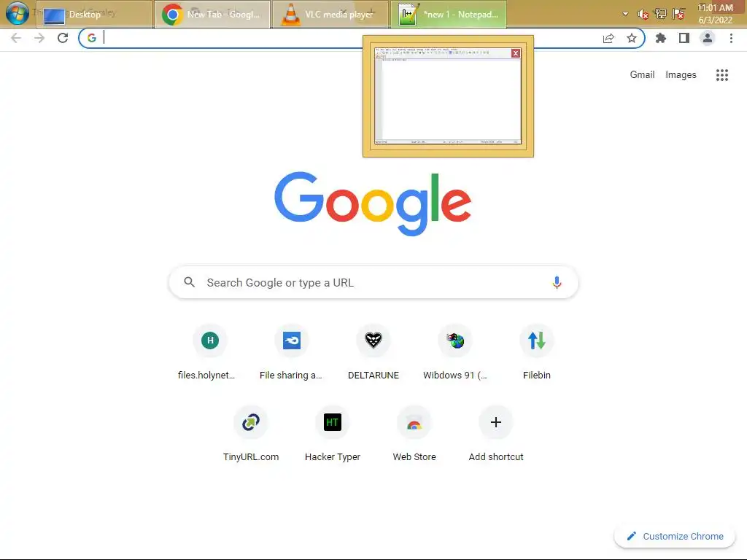Open the Images link
The image size is (747, 560).
[x=681, y=75]
